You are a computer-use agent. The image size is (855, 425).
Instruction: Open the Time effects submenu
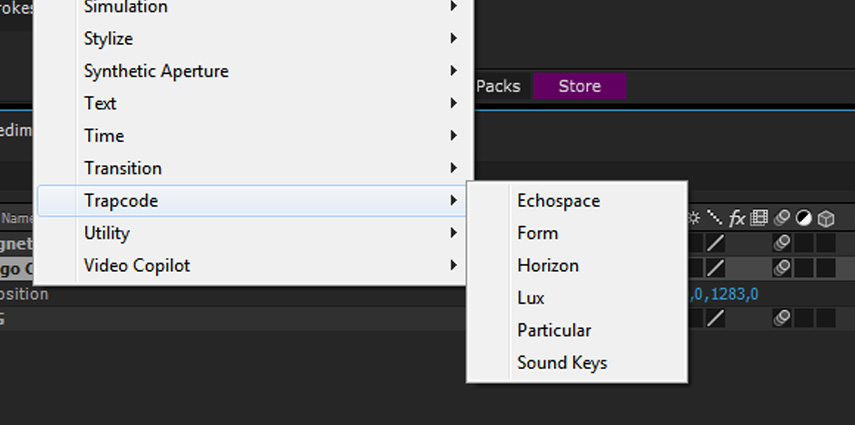click(x=252, y=135)
